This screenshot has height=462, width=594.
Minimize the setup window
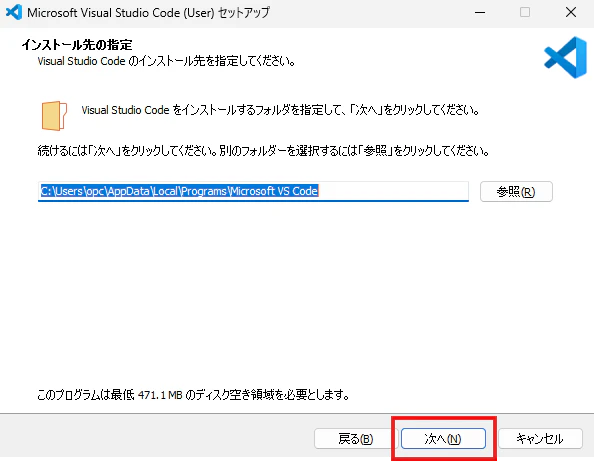[480, 12]
